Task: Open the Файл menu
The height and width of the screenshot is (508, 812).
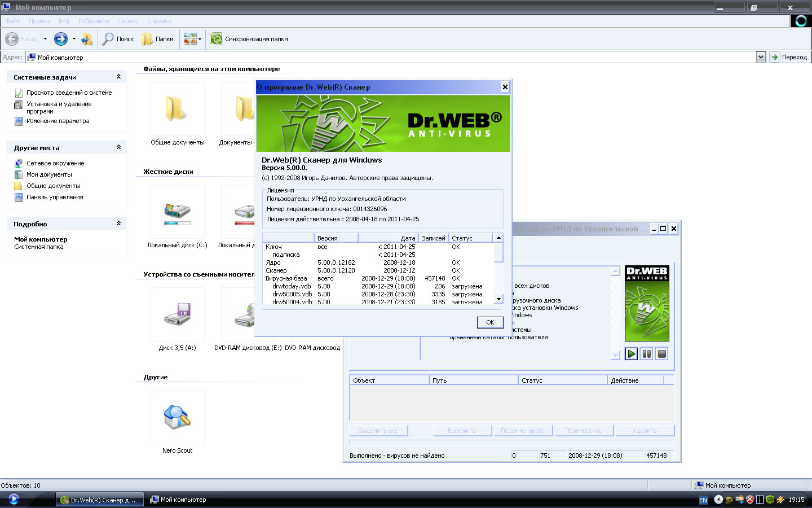Action: point(12,21)
